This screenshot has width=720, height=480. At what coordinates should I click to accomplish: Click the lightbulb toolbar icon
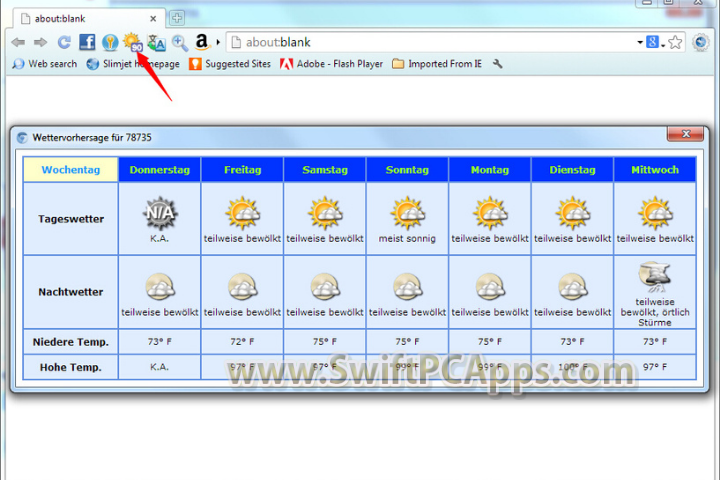pyautogui.click(x=110, y=42)
